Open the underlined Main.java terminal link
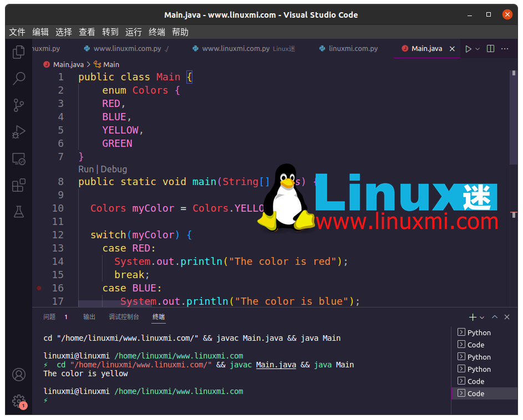The image size is (523, 420). tap(276, 365)
